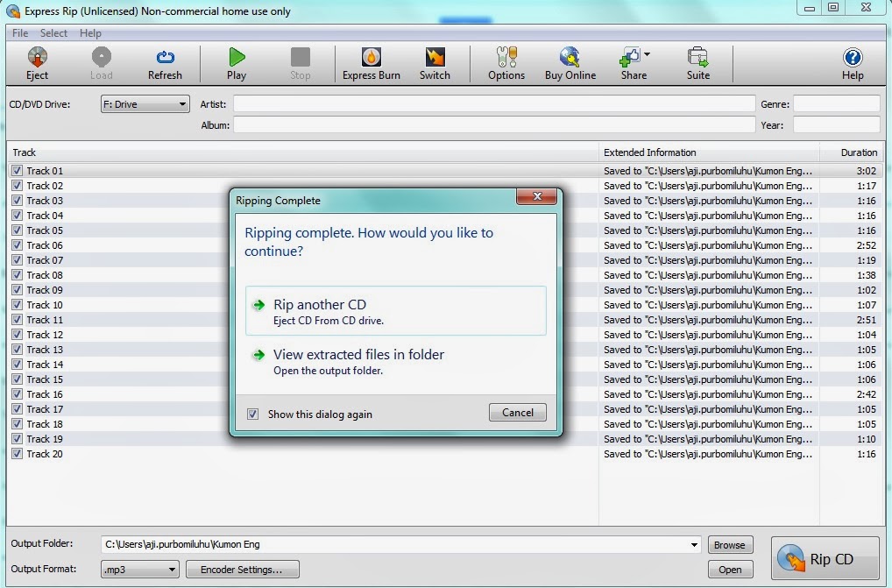Uncheck Track 17 checkbox

[17, 409]
